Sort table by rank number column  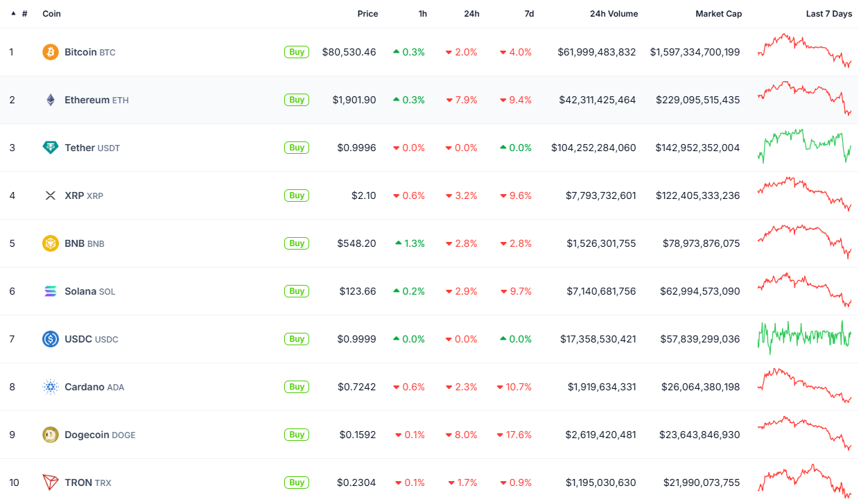pyautogui.click(x=24, y=14)
